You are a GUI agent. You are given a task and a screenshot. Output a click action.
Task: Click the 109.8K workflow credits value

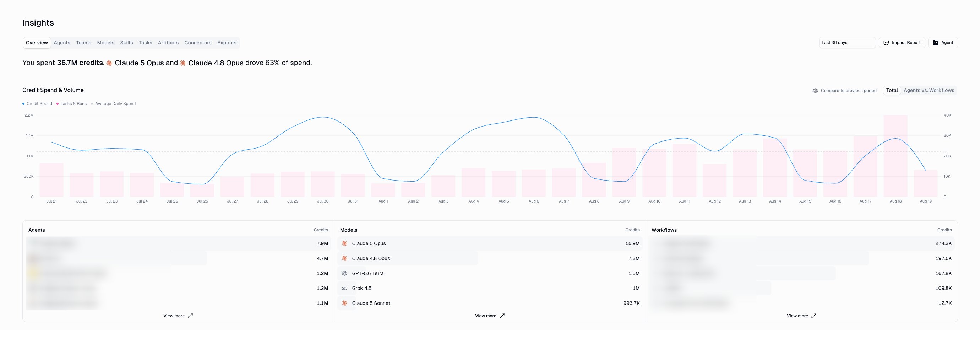click(943, 288)
